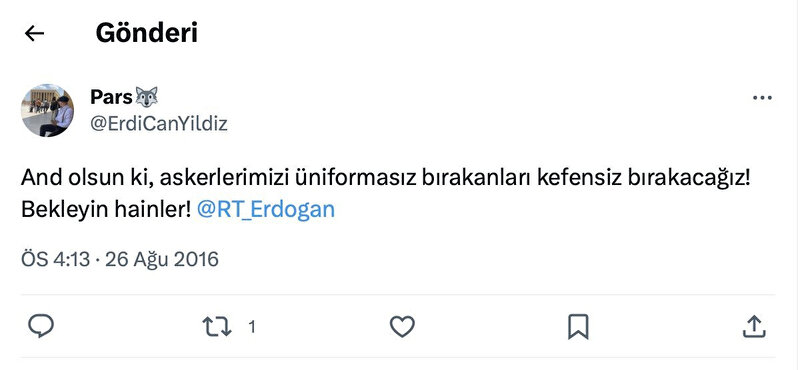Open the Pars profile avatar photo
The width and height of the screenshot is (800, 370).
pos(47,110)
